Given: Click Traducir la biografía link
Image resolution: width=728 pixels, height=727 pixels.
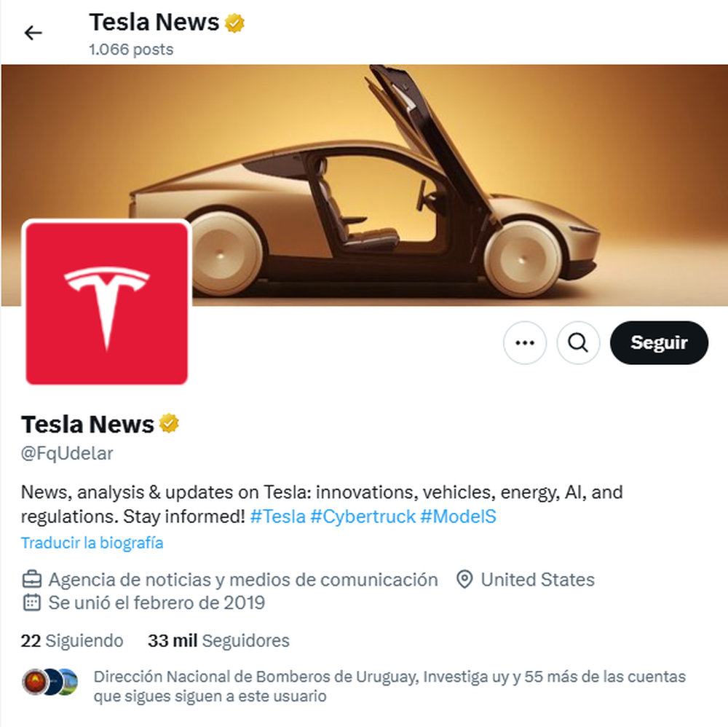Looking at the screenshot, I should pyautogui.click(x=92, y=543).
